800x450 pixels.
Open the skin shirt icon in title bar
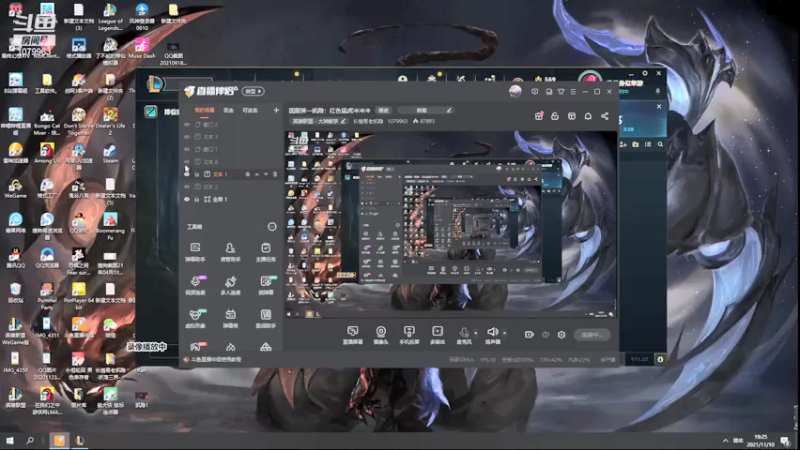click(561, 91)
